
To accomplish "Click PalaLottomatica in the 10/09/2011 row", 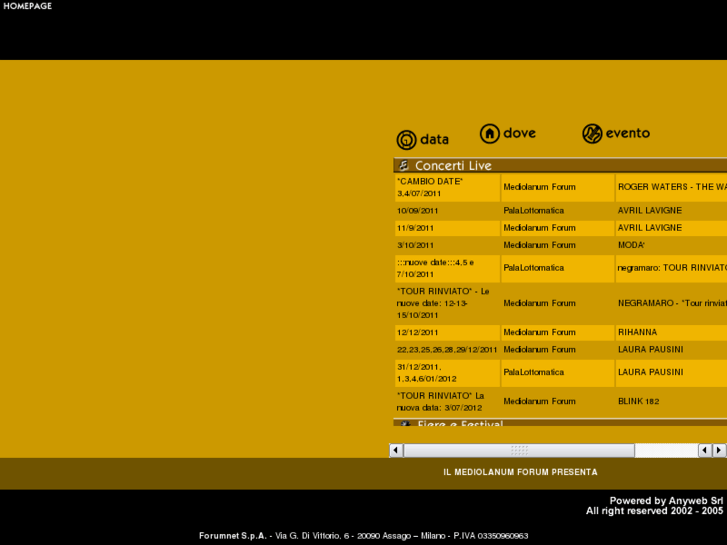I will tap(534, 211).
